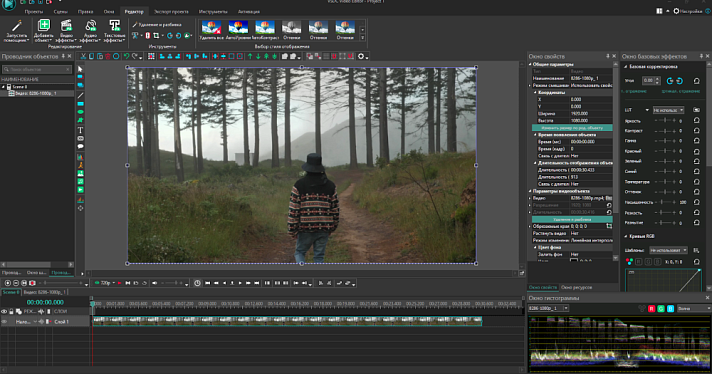Toggle visibility eye of Слой 1

(4, 321)
